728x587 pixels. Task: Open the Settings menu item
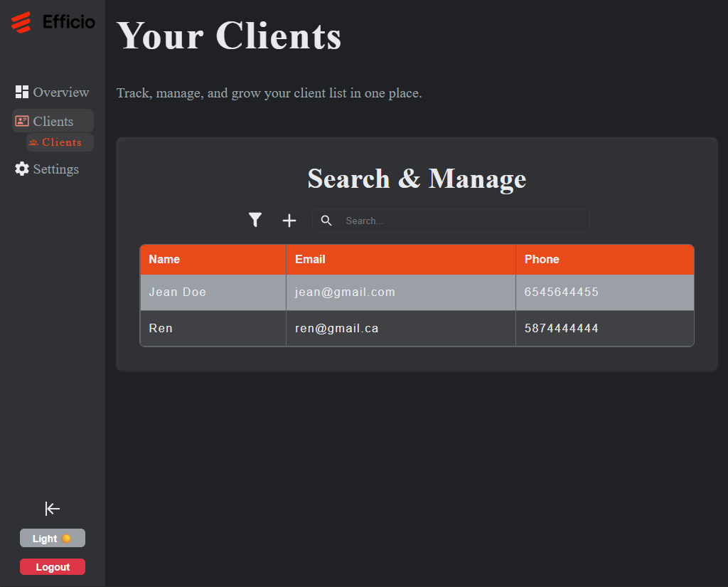pos(55,169)
